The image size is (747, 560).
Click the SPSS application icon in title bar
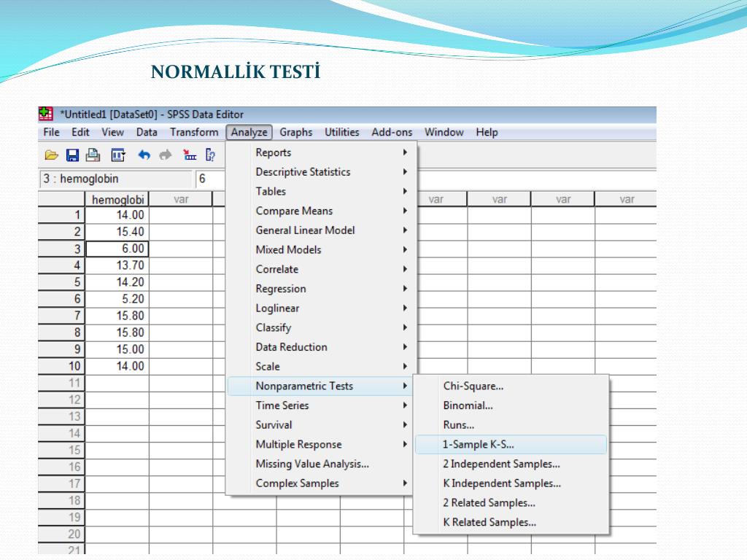[46, 114]
